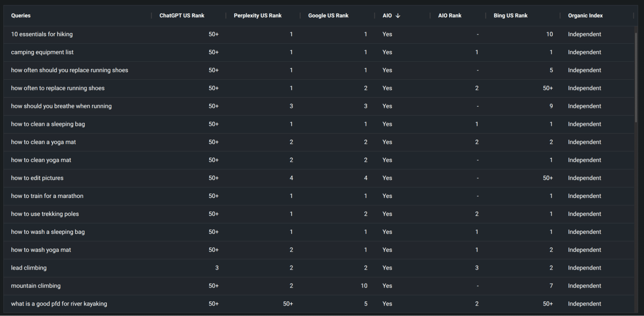Click 'what is a good pfd for river kayaking'

pyautogui.click(x=59, y=304)
